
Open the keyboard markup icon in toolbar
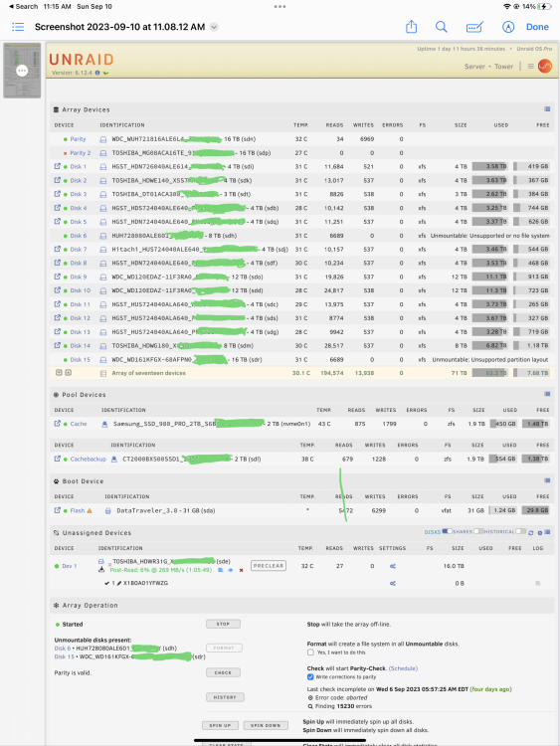pyautogui.click(x=474, y=27)
